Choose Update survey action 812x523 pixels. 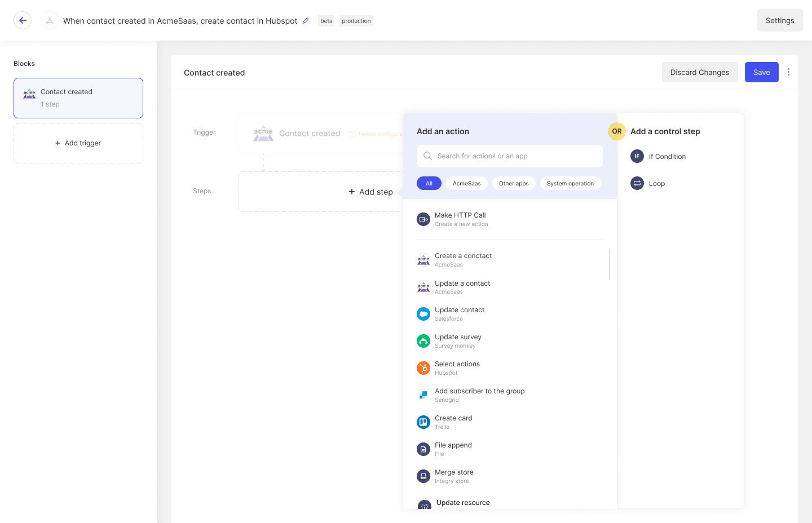[510, 341]
